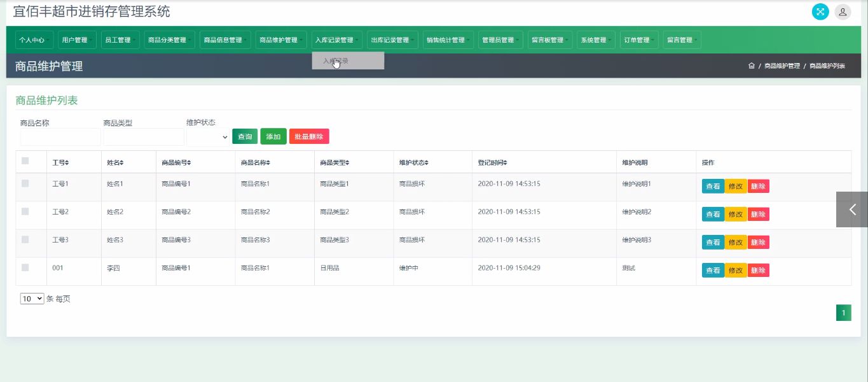The height and width of the screenshot is (382, 868).
Task: Expand the 商品维护管理 menu
Action: [281, 40]
